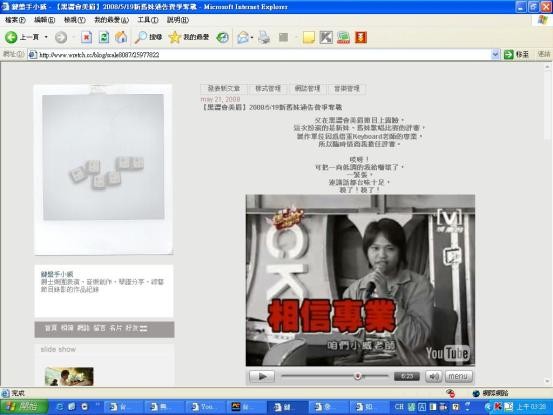The image size is (553, 415).
Task: Click the page vertical scrollbar up arrow
Action: click(x=547, y=66)
